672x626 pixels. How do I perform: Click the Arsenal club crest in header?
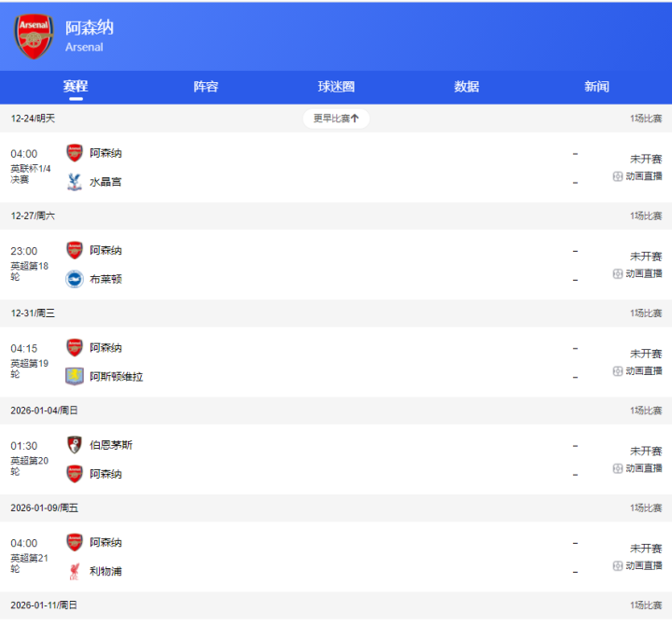[x=35, y=36]
